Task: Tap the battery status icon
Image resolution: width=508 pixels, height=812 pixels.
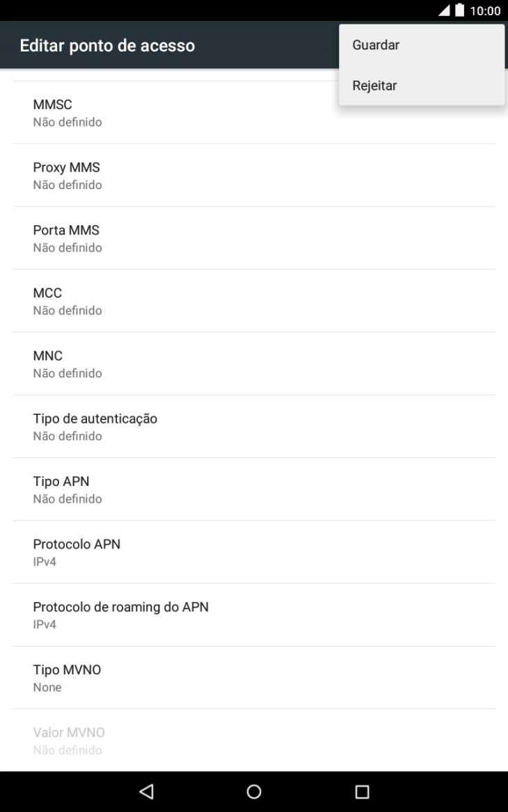Action: pyautogui.click(x=460, y=10)
